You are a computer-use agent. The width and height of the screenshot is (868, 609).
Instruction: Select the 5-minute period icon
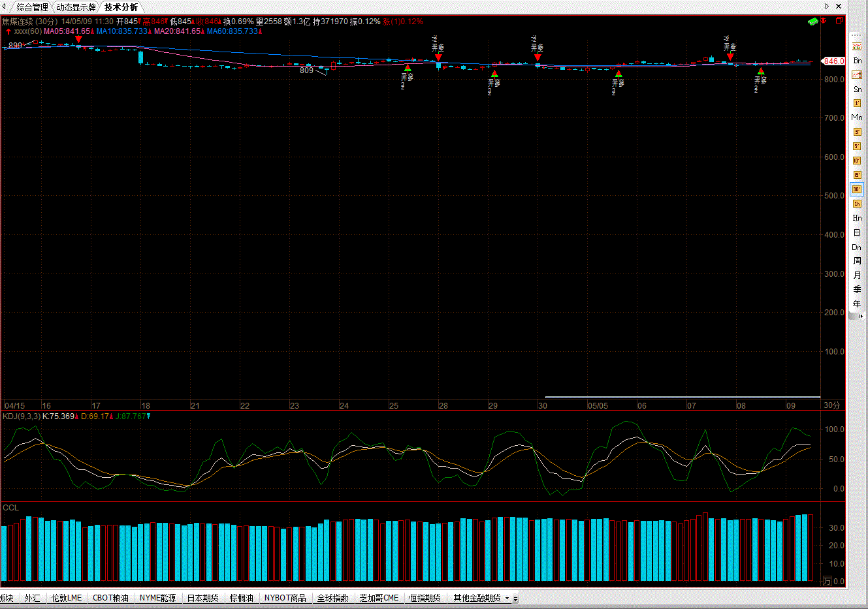[857, 146]
